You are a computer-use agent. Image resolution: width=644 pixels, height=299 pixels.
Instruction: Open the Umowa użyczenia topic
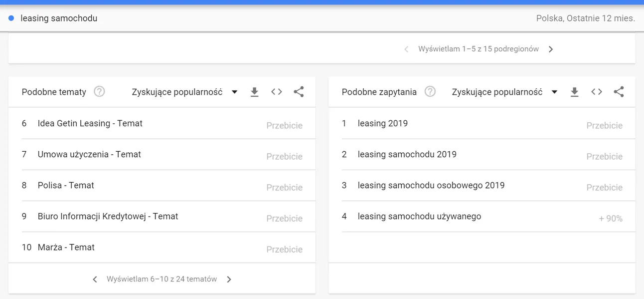click(x=89, y=154)
